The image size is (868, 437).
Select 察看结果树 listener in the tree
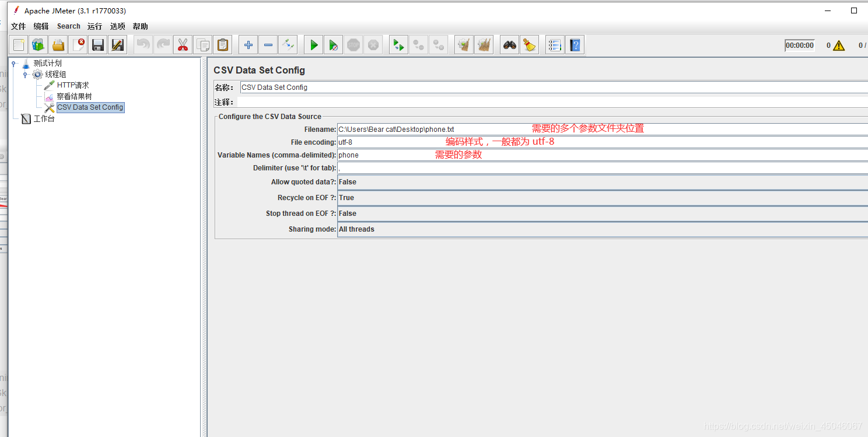click(74, 96)
